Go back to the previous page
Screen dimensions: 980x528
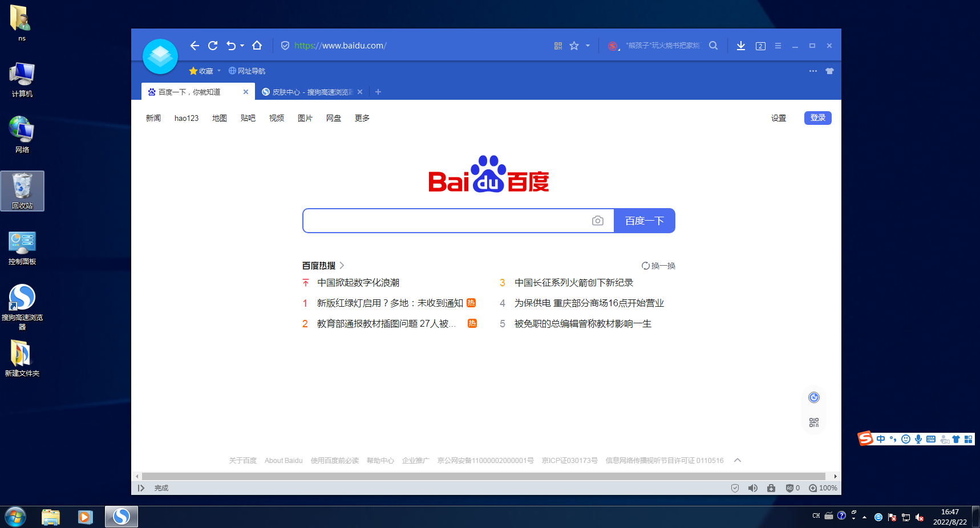point(195,46)
